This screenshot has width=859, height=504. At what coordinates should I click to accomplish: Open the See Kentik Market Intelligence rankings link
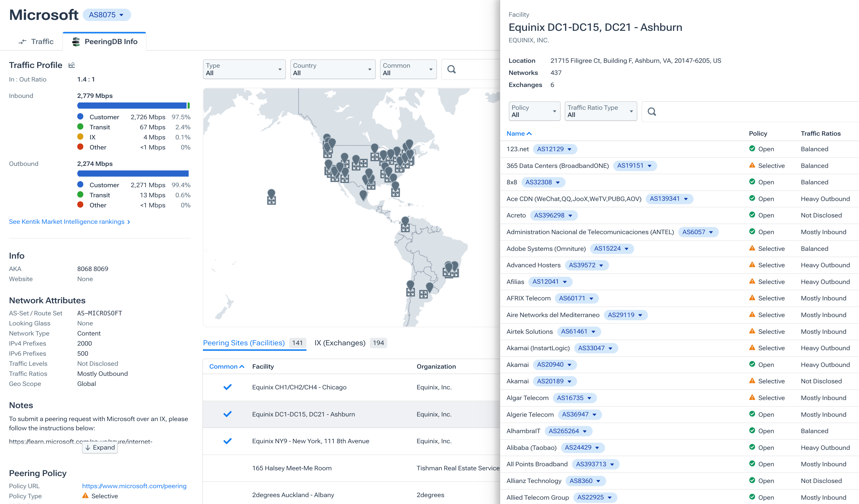pyautogui.click(x=67, y=221)
